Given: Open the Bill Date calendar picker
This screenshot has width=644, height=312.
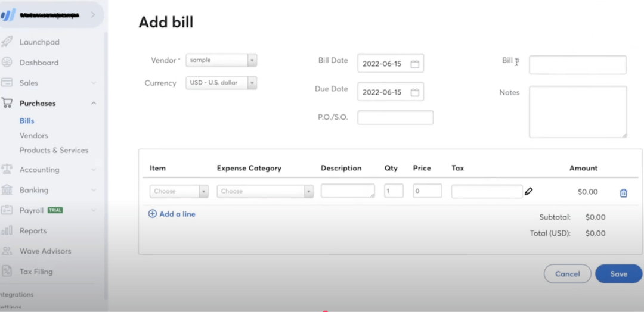Looking at the screenshot, I should [x=415, y=64].
